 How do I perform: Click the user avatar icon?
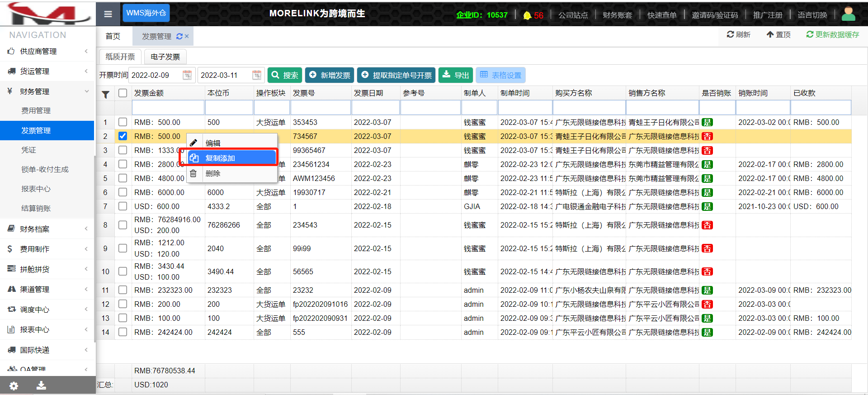[x=848, y=14]
